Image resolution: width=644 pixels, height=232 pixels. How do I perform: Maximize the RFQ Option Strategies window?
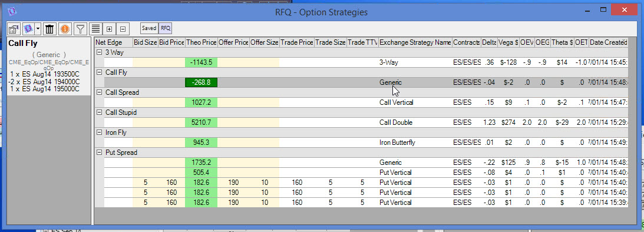(x=603, y=10)
